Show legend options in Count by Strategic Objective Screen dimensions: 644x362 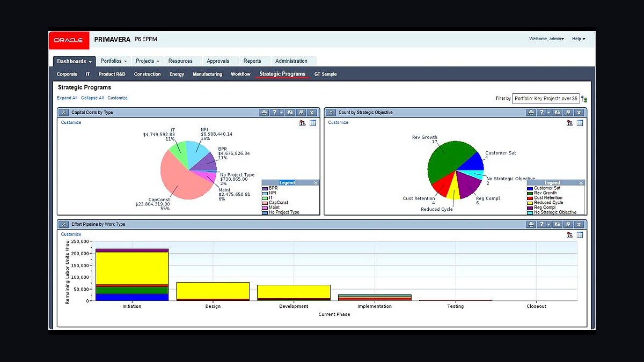[570, 123]
